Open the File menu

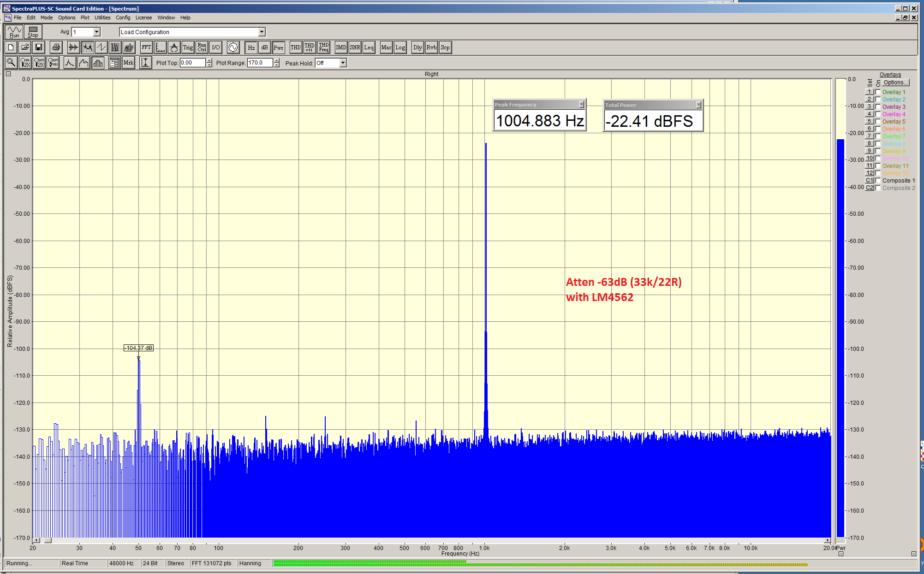[18, 18]
